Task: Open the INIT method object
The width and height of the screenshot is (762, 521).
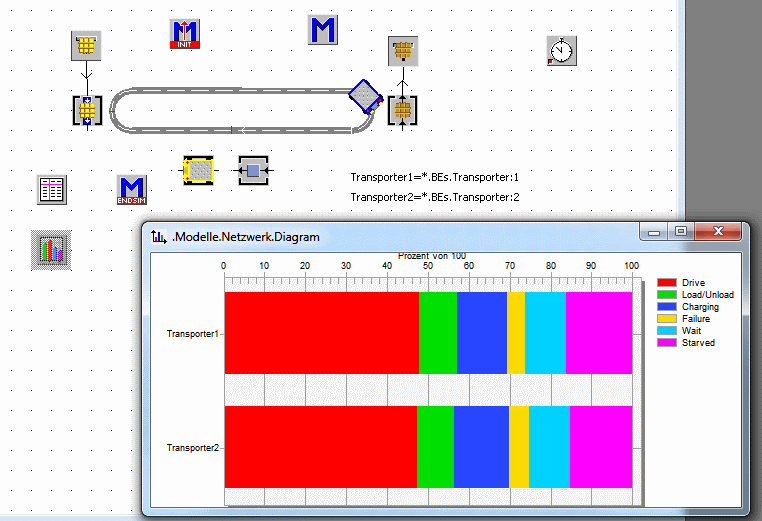Action: coord(185,34)
